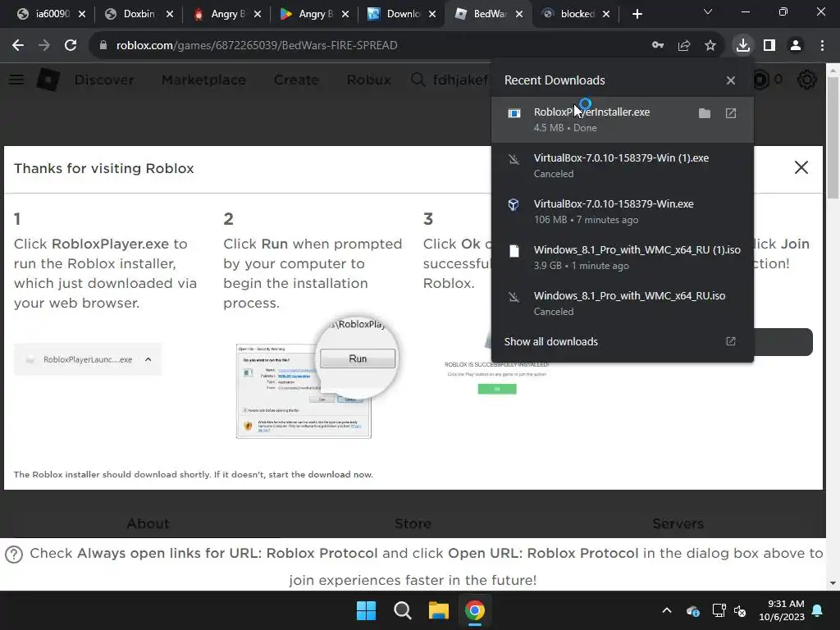
Task: Select canceled Windows_8.1_Pro_with_WMC_x64_RU.iso entry
Action: [x=622, y=304]
